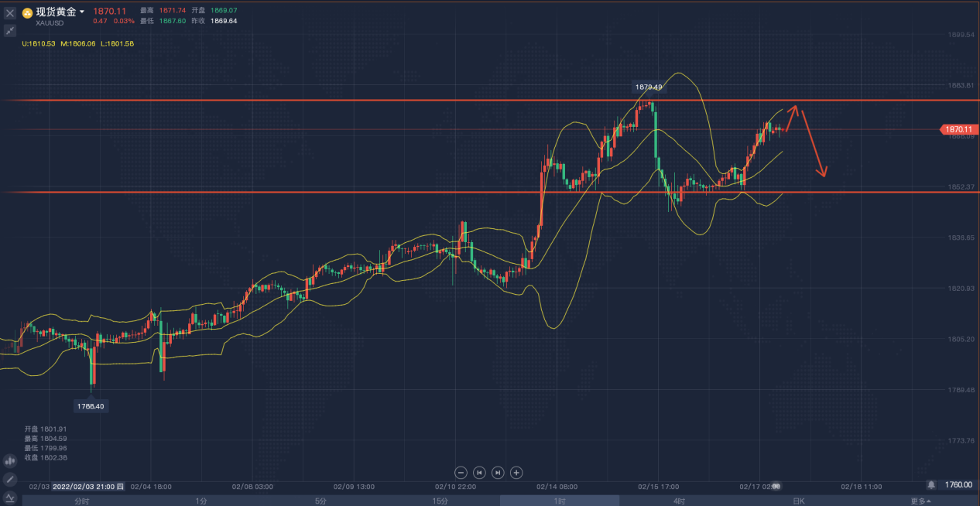This screenshot has height=506, width=980.
Task: Click the Bollinger values U:1810.53 text
Action: [x=39, y=43]
